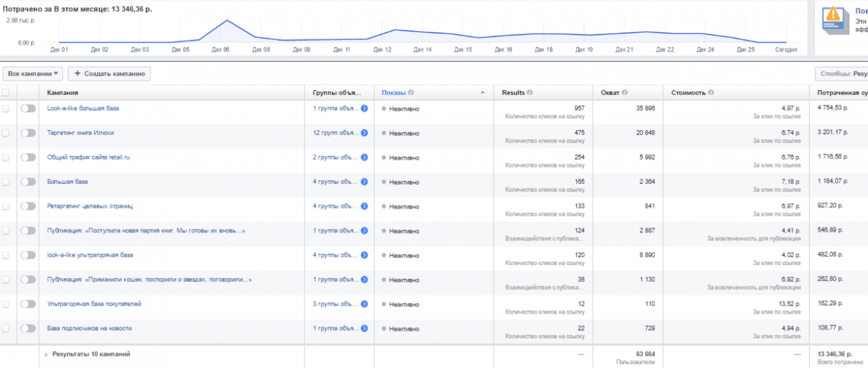Open the Look-a-like большая база campaign link
The image size is (868, 368).
pos(83,108)
